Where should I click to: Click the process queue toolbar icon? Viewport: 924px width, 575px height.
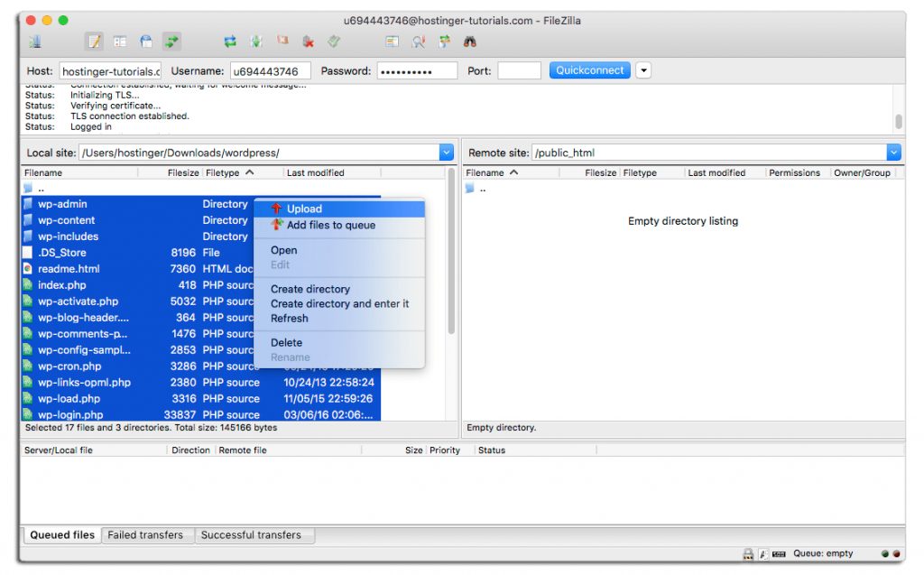(256, 42)
